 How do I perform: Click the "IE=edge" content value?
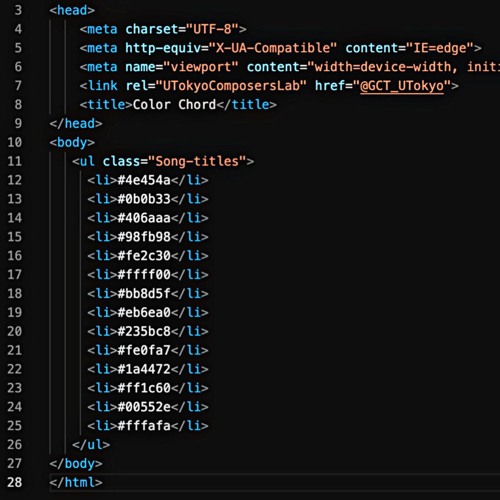coord(440,48)
